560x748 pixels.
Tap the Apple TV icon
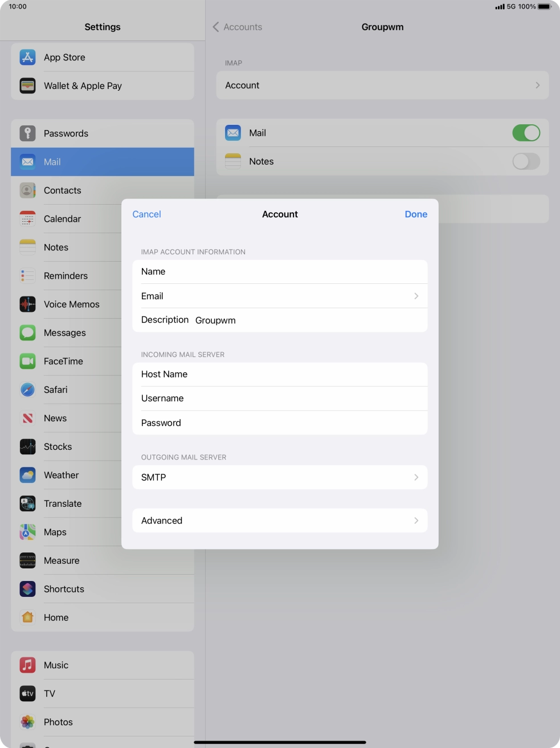tap(27, 693)
